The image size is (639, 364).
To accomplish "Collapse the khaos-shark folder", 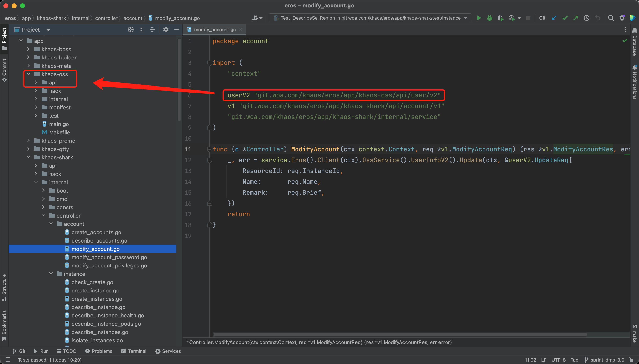I will coord(28,157).
